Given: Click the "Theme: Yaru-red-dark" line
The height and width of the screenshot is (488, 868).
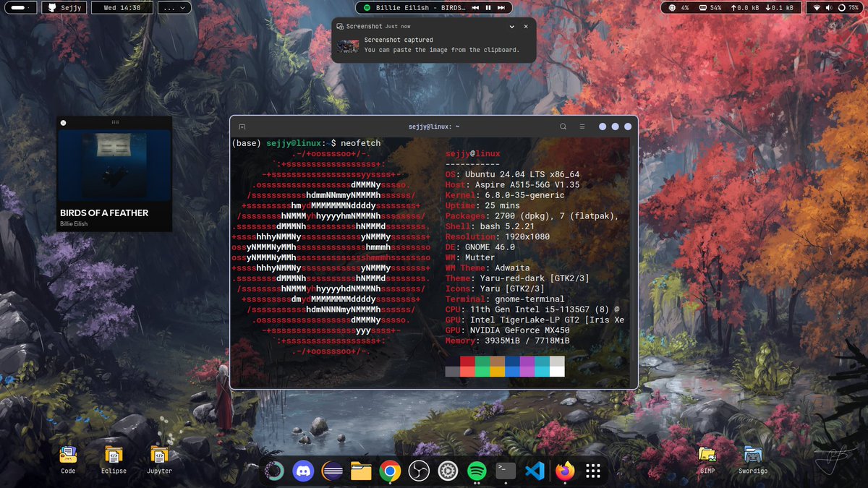Looking at the screenshot, I should [517, 278].
